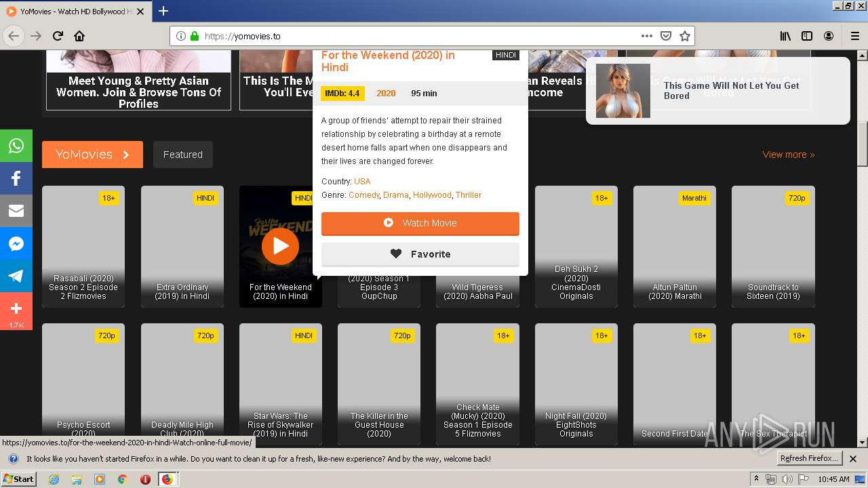This screenshot has height=488, width=868.
Task: Open Altun Paltun (2020) Marathi
Action: tap(675, 247)
